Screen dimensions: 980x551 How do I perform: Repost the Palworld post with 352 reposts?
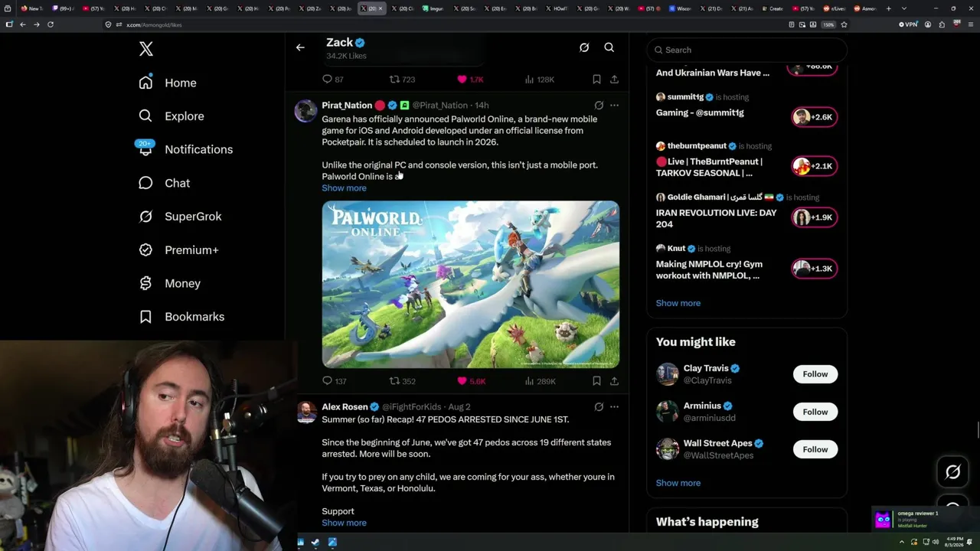(x=394, y=381)
